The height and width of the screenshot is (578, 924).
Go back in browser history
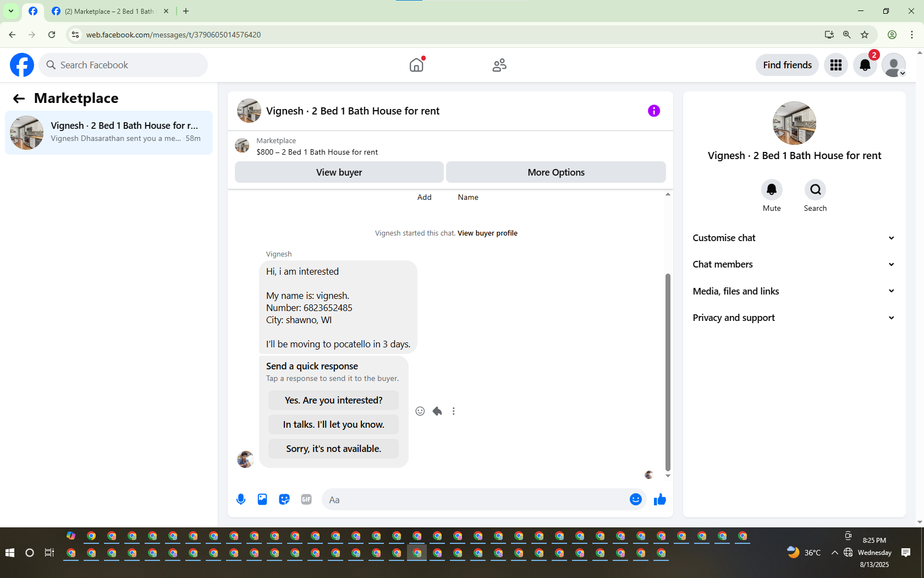(12, 35)
